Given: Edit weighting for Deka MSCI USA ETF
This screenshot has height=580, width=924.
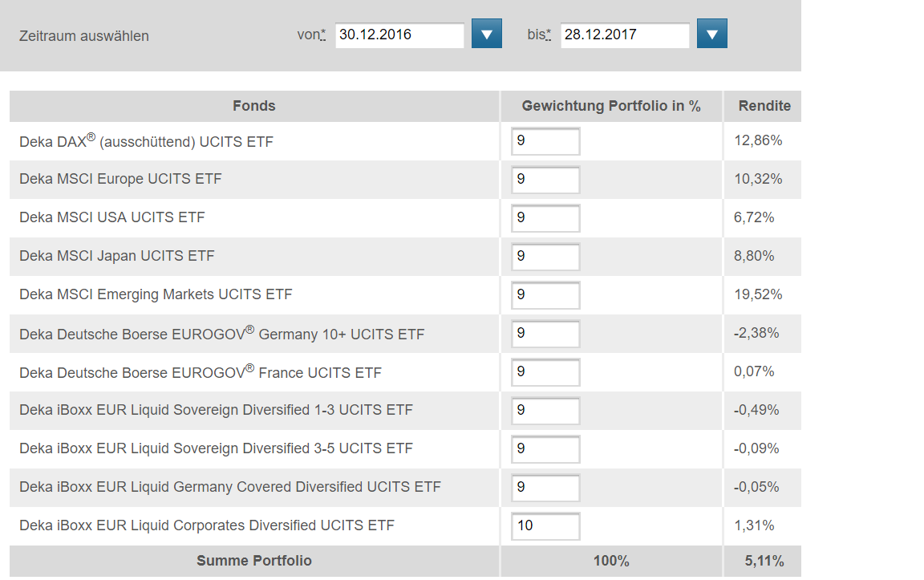Looking at the screenshot, I should pyautogui.click(x=545, y=218).
